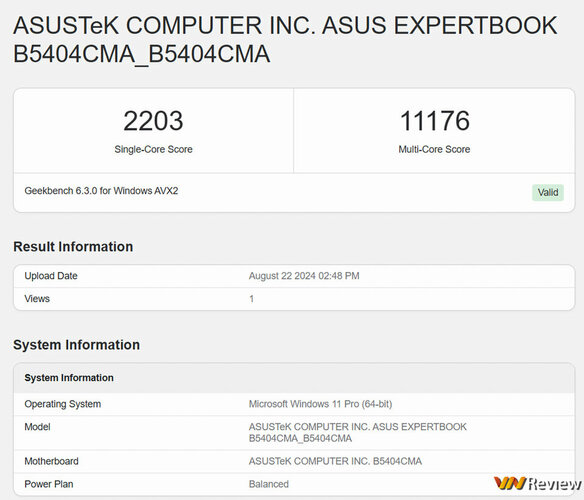The height and width of the screenshot is (500, 584).
Task: Select ASUSTeK COMPUTER INC. B5404CMA motherboard value
Action: [335, 461]
